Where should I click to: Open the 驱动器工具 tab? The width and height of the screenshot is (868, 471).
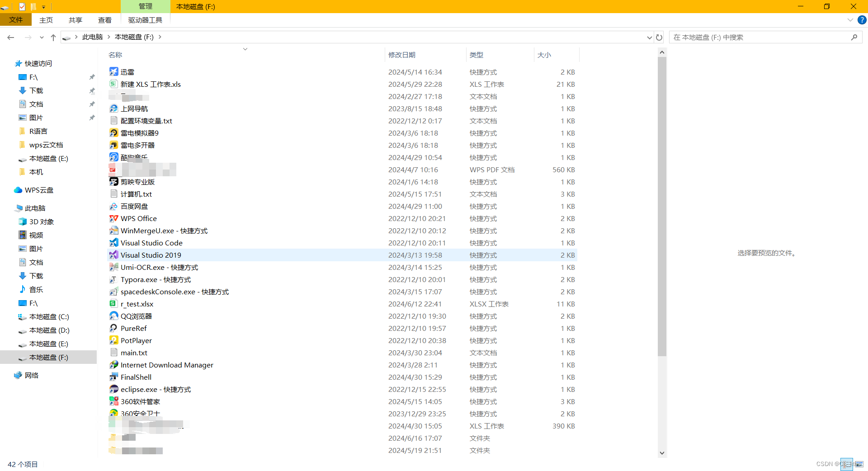[145, 20]
